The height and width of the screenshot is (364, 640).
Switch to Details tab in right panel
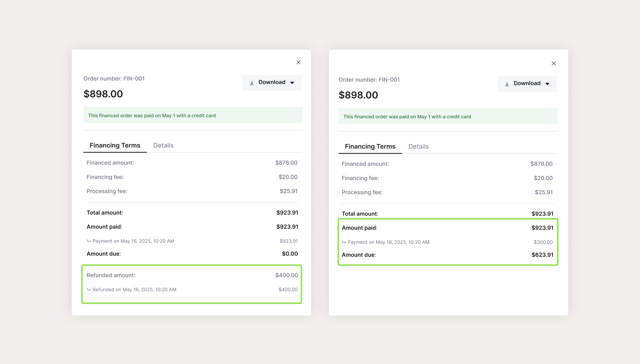click(418, 146)
